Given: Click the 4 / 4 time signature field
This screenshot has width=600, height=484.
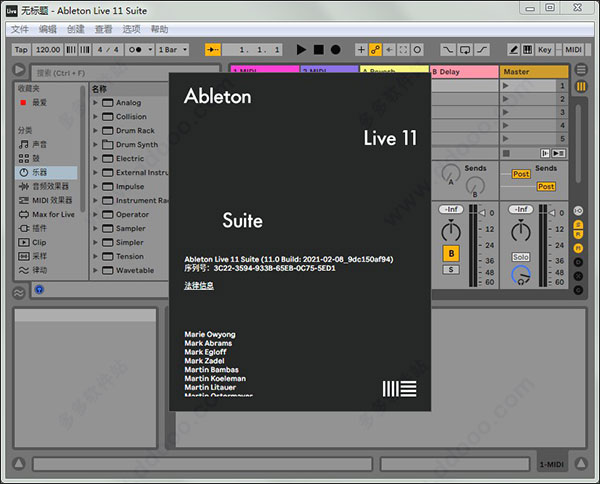Looking at the screenshot, I should click(108, 50).
